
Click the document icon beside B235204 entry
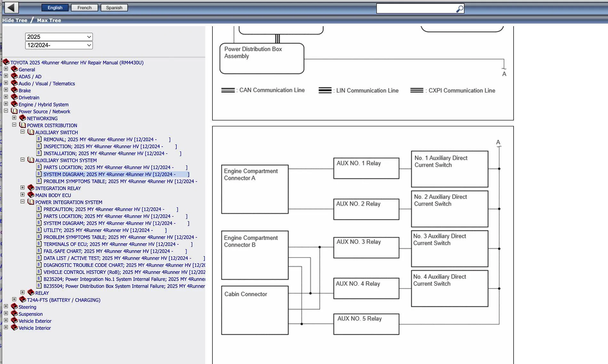coord(39,279)
